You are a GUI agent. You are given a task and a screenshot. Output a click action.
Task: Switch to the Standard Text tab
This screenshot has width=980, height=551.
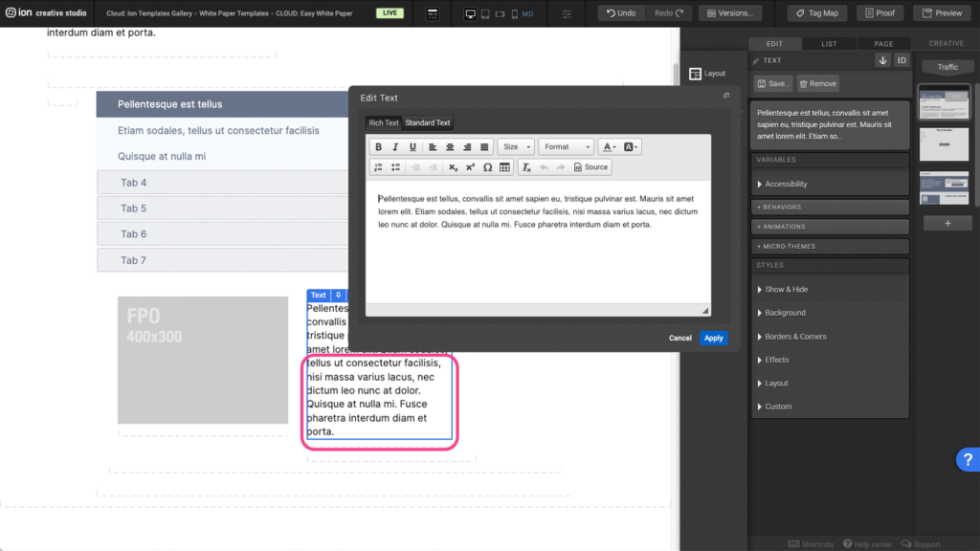click(427, 122)
